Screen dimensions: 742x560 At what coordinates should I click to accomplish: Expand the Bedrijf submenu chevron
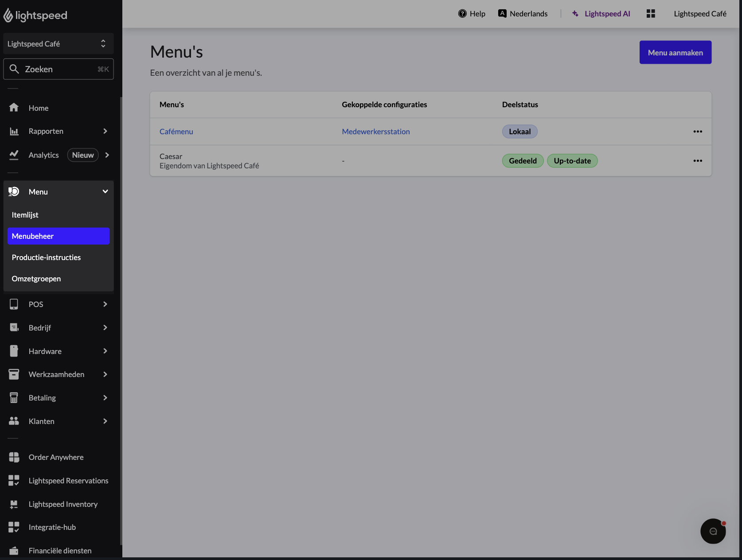[105, 327]
